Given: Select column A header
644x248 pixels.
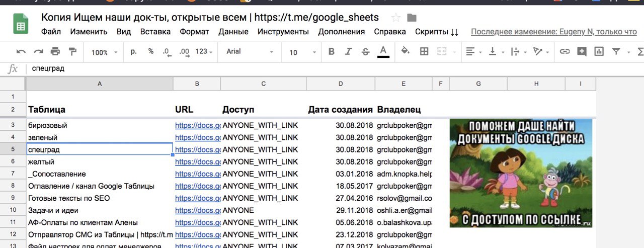Looking at the screenshot, I should [x=100, y=84].
